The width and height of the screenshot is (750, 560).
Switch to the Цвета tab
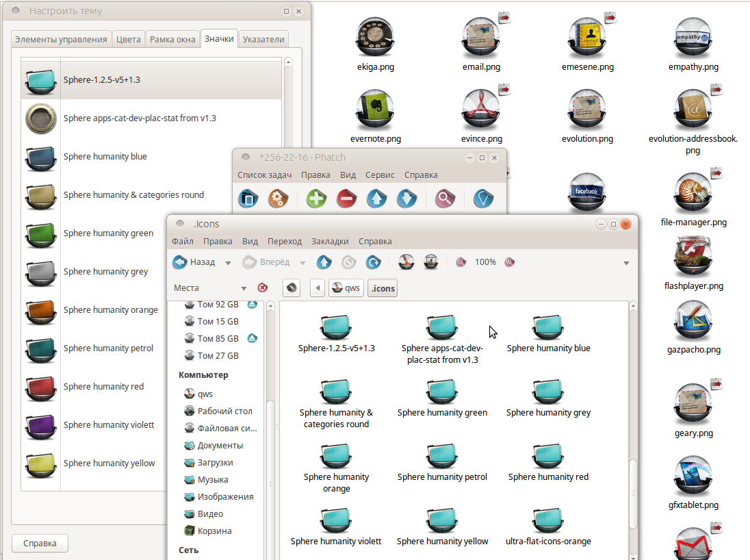click(x=129, y=39)
